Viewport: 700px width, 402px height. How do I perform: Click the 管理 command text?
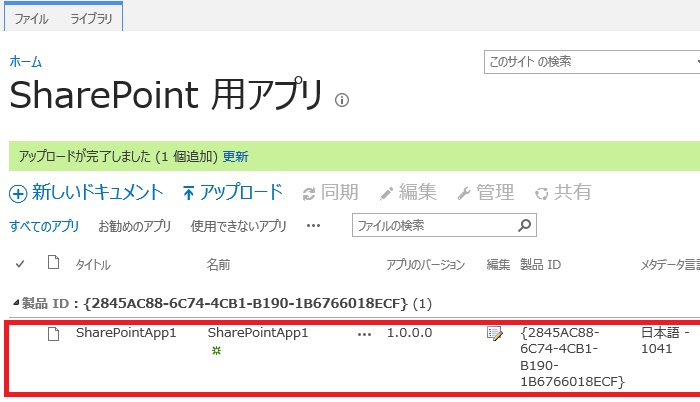(495, 193)
